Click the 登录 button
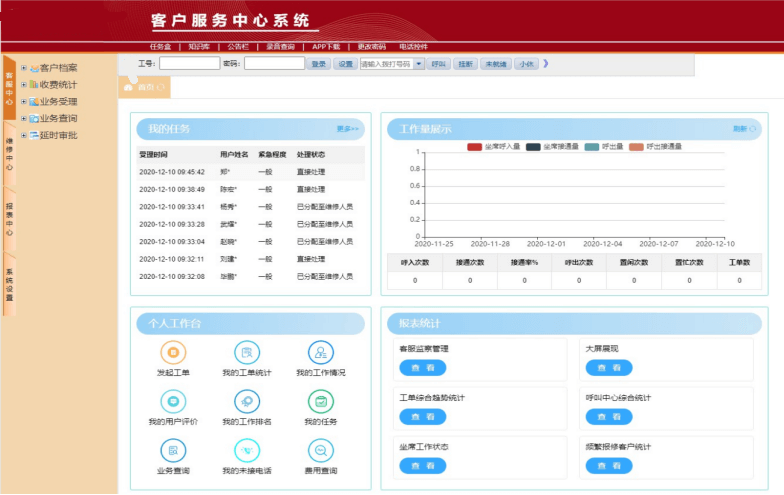 [x=318, y=64]
